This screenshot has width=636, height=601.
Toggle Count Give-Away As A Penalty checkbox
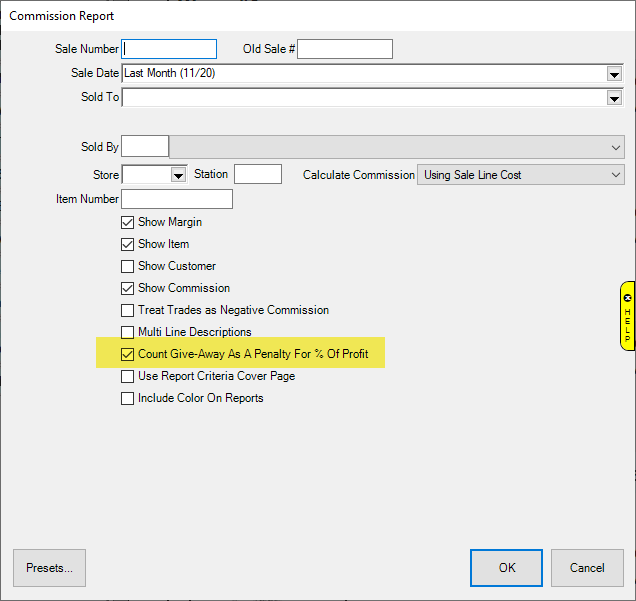click(x=127, y=355)
